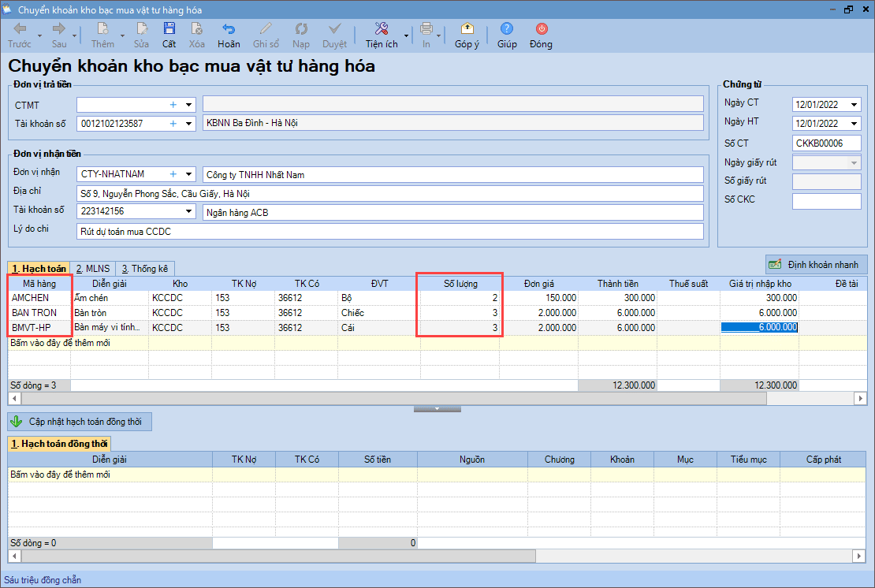Close the form with Đóng

point(542,35)
